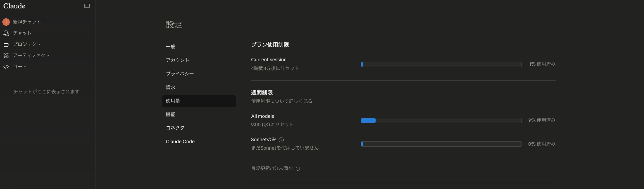The width and height of the screenshot is (644, 189).
Task: Refresh usage with the reload icon
Action: pyautogui.click(x=298, y=169)
